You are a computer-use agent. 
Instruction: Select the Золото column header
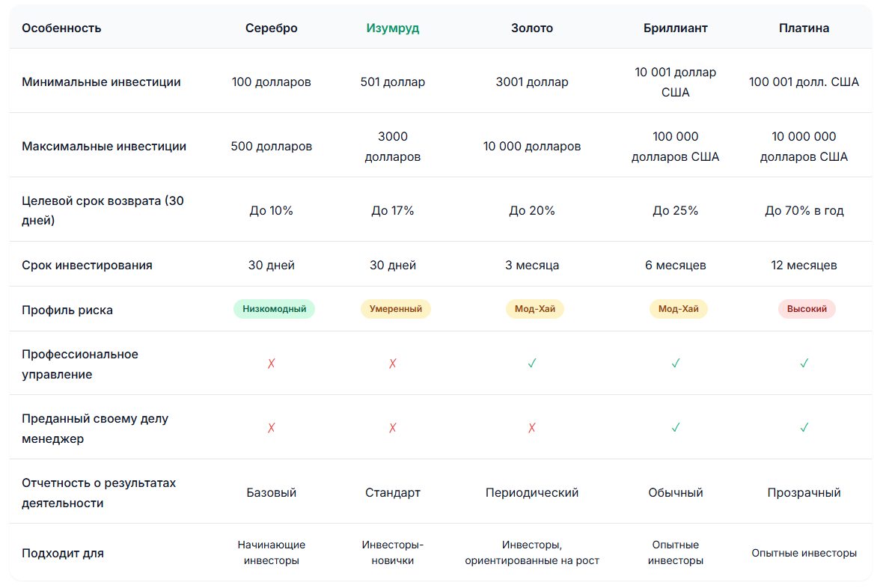[x=532, y=28]
